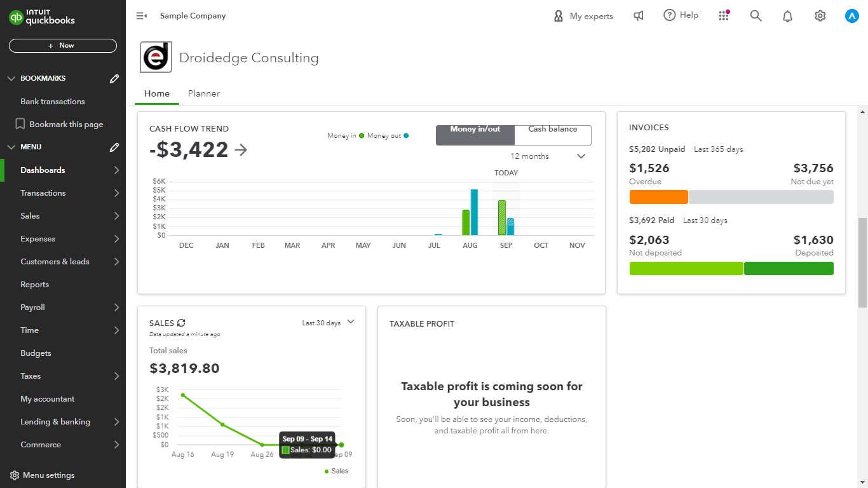Open Menu settings gear

click(15, 475)
